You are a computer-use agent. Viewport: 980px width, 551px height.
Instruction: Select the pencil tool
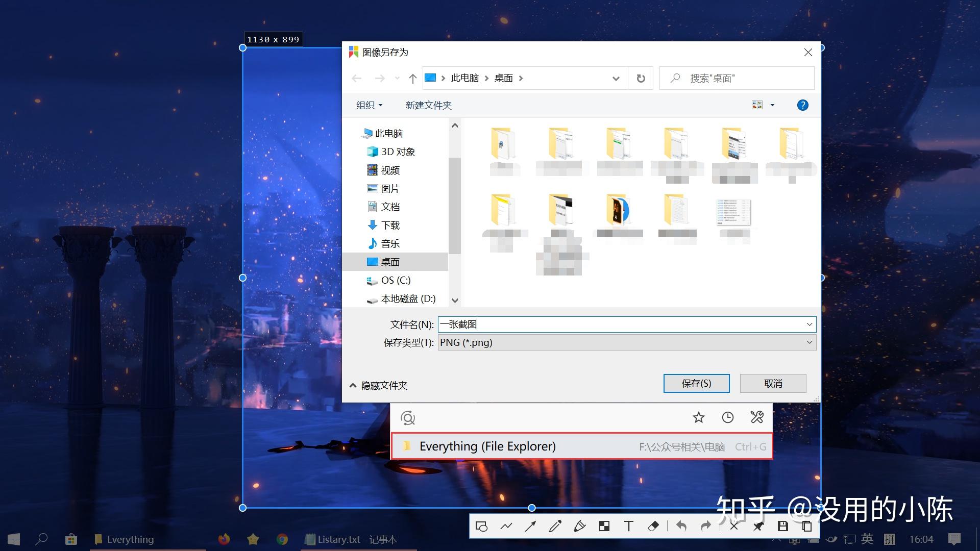coord(555,526)
